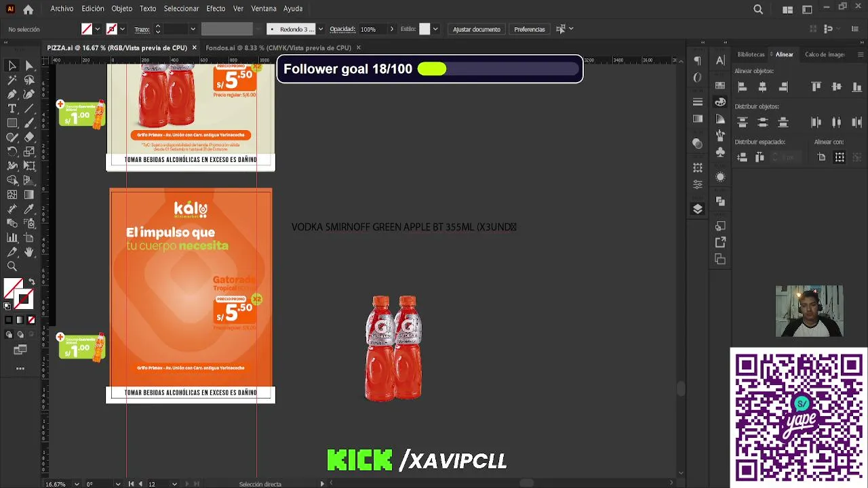Click Preferencias button
Screen dimensions: 868x488
[x=530, y=29]
